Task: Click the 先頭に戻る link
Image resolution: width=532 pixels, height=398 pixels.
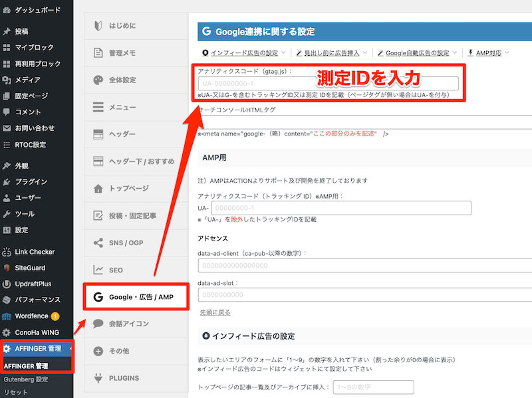Action: click(215, 312)
